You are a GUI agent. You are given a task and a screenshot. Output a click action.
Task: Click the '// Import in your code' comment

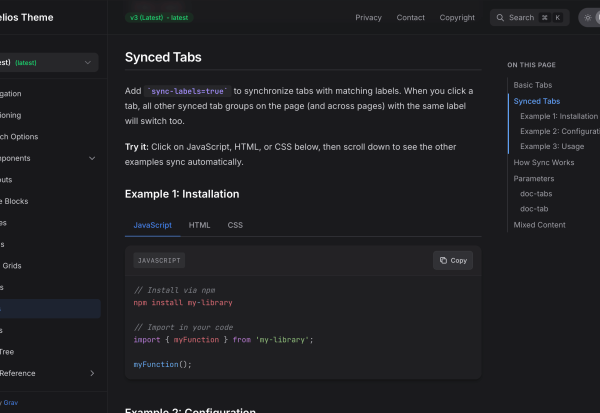tap(183, 327)
